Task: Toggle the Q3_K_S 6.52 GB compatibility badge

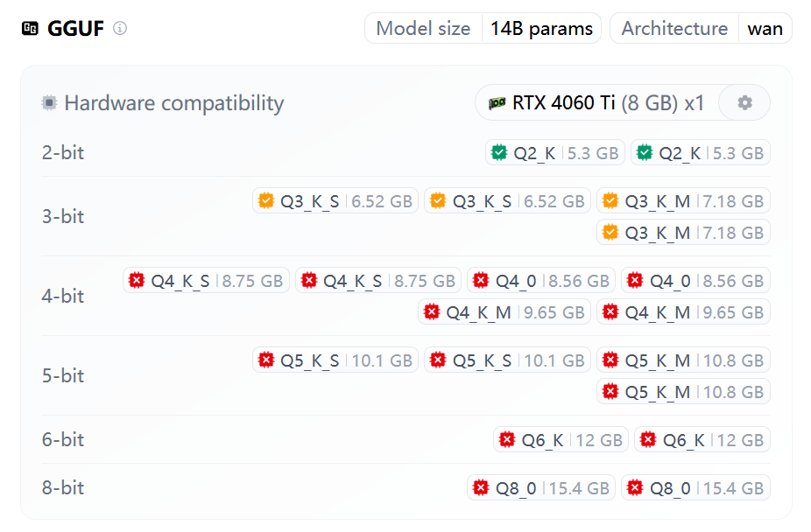Action: [335, 199]
